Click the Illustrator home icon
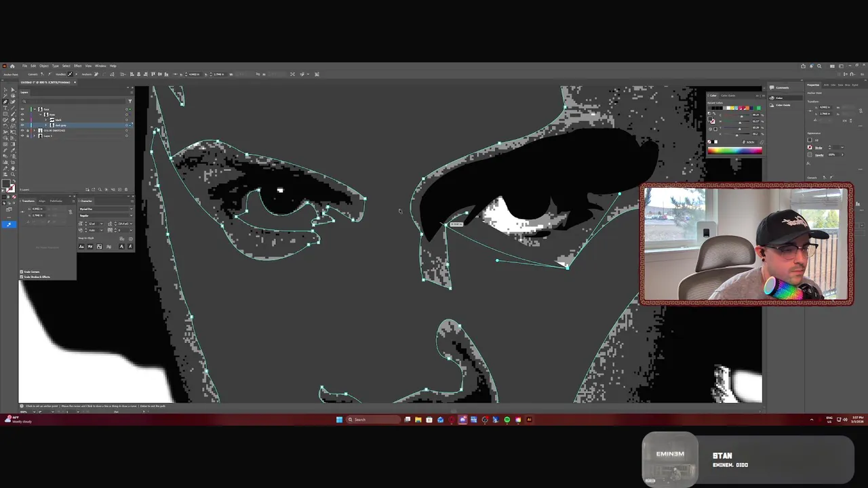868x488 pixels. coord(12,66)
